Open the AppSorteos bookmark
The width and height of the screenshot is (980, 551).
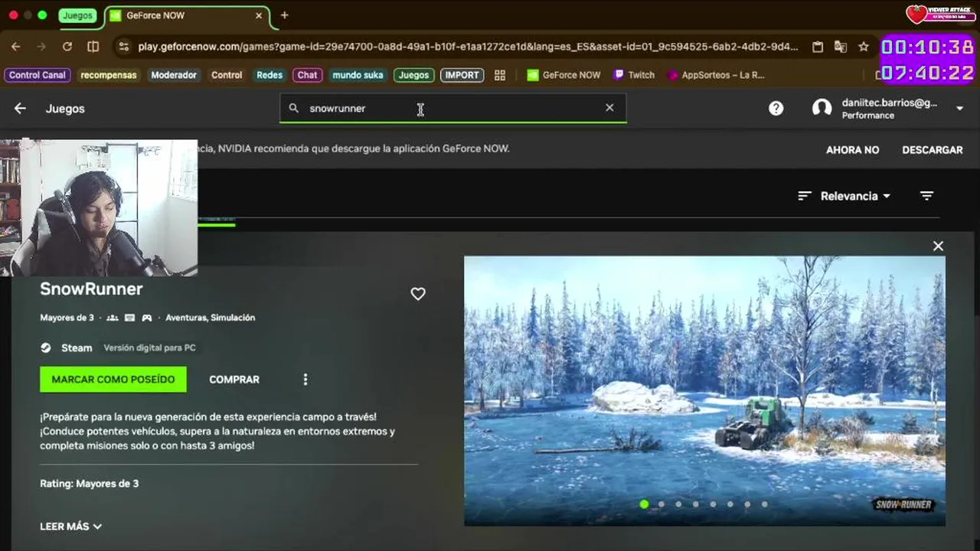[x=717, y=75]
